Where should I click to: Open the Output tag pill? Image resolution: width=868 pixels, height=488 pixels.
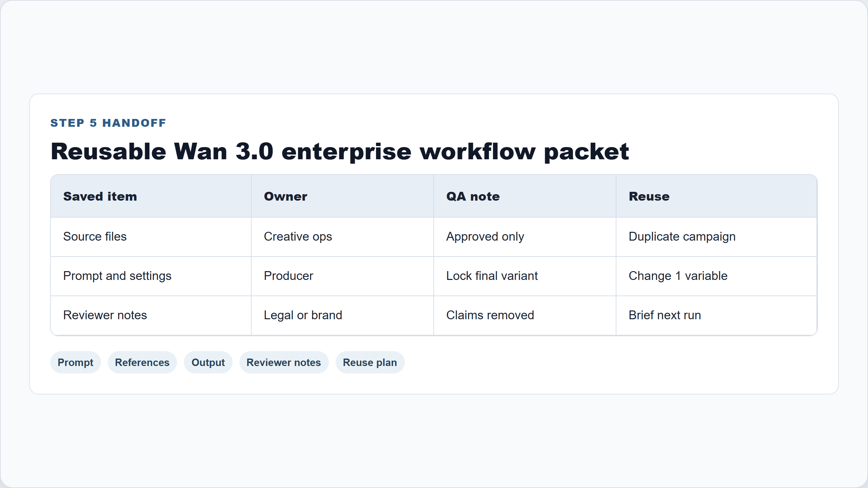point(208,362)
